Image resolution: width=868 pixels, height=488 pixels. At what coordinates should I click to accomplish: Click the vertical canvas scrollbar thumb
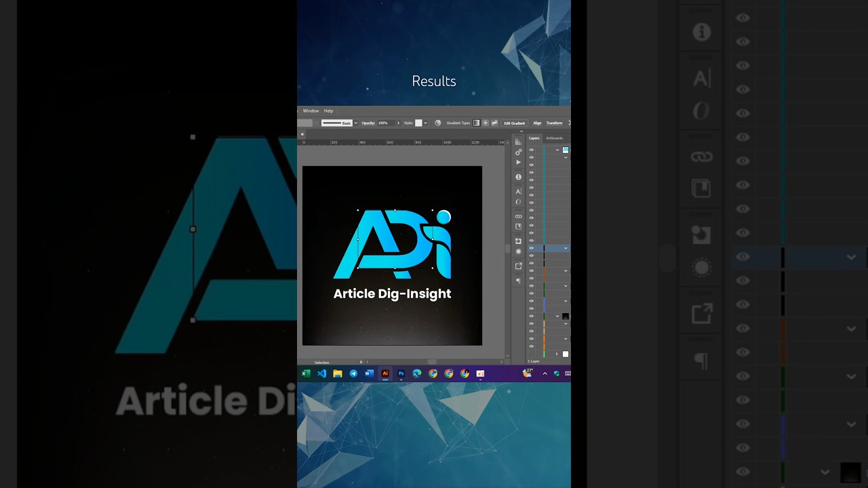click(x=507, y=248)
